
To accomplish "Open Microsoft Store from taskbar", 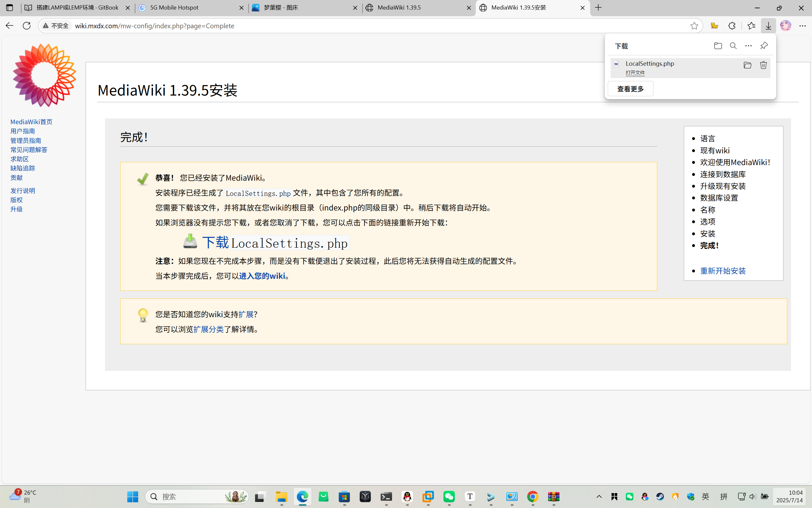I will pos(344,497).
